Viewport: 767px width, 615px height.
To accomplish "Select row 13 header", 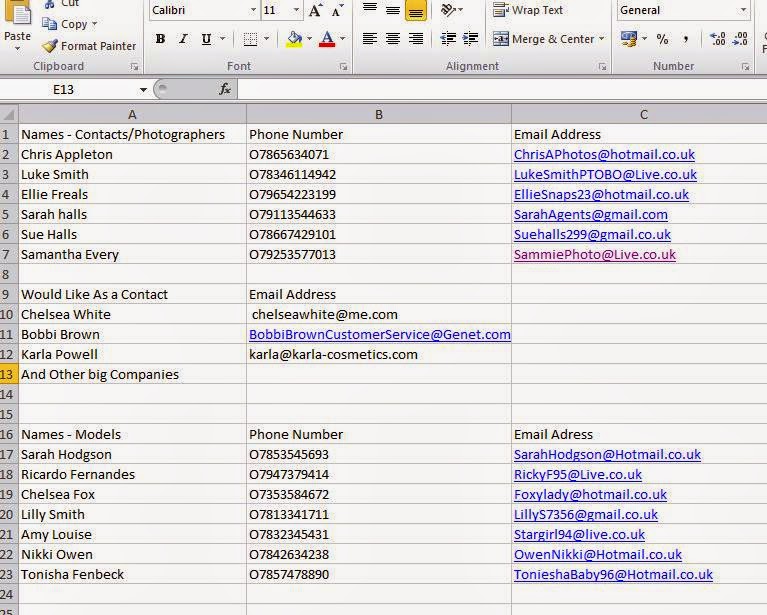I will 9,374.
